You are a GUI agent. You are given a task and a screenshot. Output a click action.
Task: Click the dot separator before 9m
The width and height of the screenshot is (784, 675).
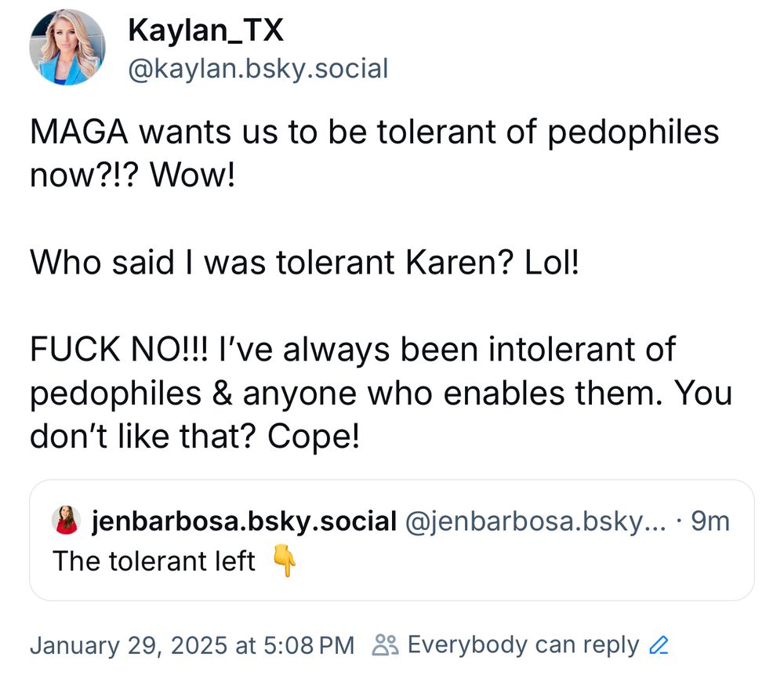677,520
